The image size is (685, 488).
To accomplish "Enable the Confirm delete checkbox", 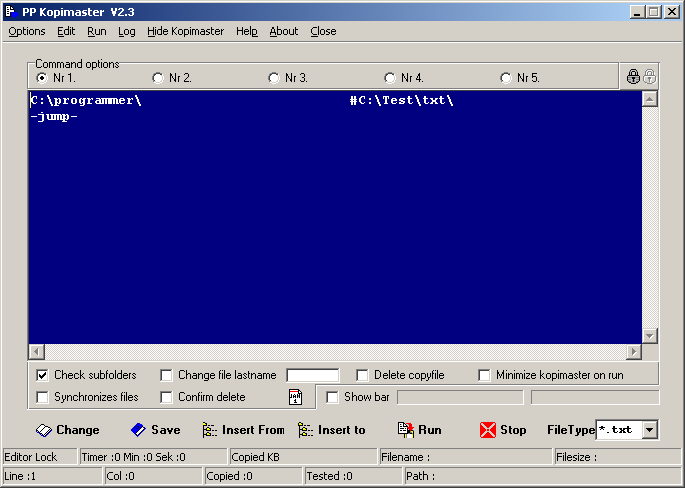I will coord(166,397).
